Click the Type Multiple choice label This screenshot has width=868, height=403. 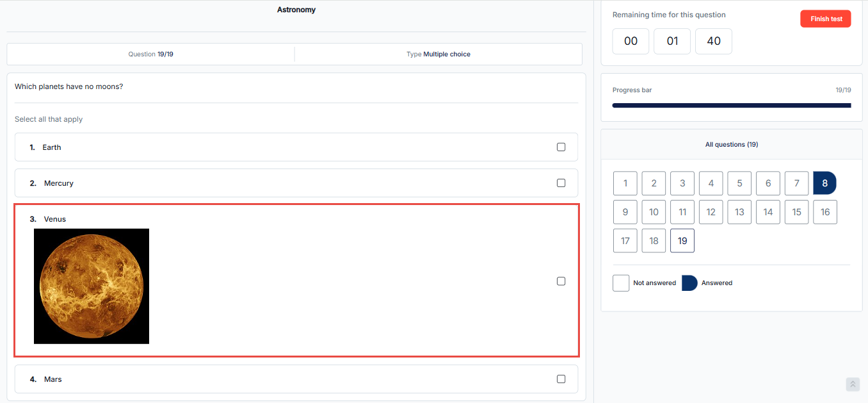pyautogui.click(x=438, y=54)
